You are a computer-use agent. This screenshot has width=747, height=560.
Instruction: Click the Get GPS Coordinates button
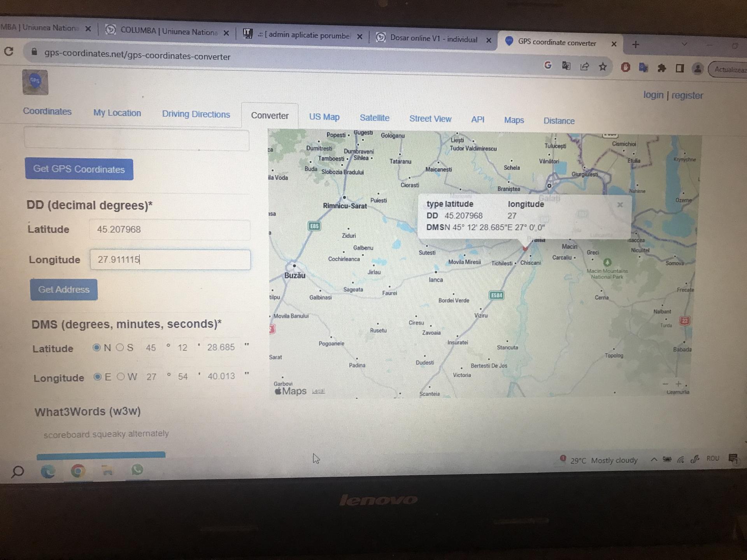point(79,169)
